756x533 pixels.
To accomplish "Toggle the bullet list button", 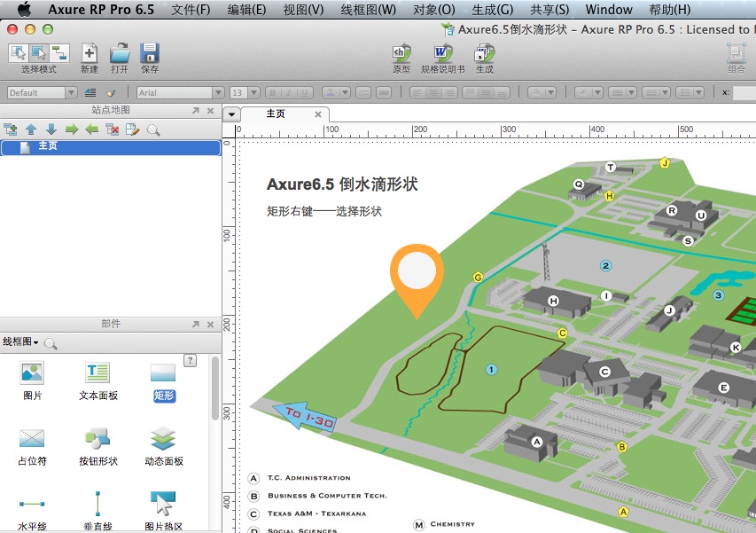I will [363, 92].
